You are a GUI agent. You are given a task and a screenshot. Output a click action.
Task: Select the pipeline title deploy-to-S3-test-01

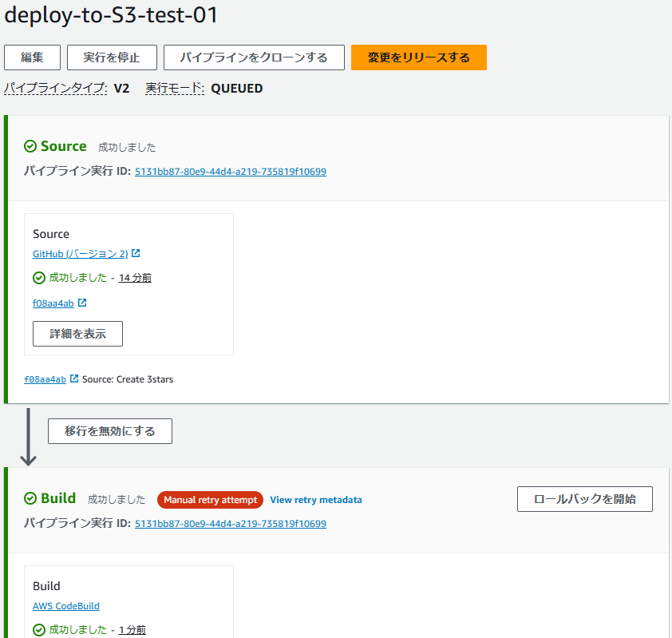pyautogui.click(x=111, y=15)
